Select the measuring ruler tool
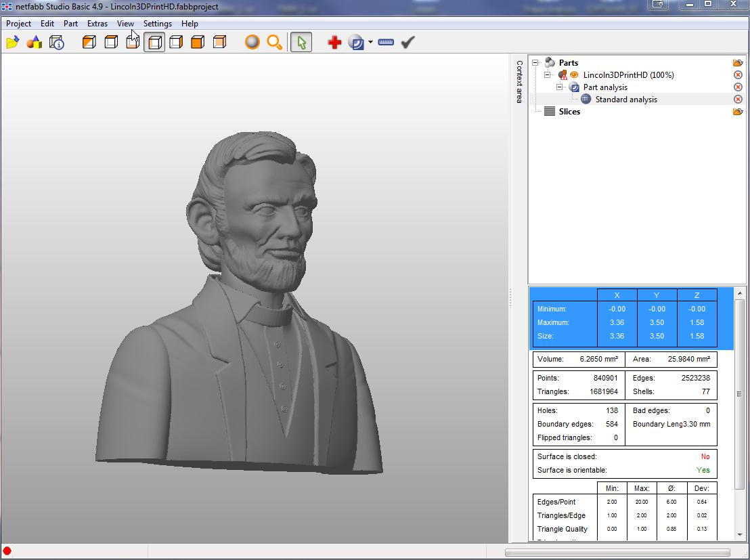The height and width of the screenshot is (560, 750). 386,43
